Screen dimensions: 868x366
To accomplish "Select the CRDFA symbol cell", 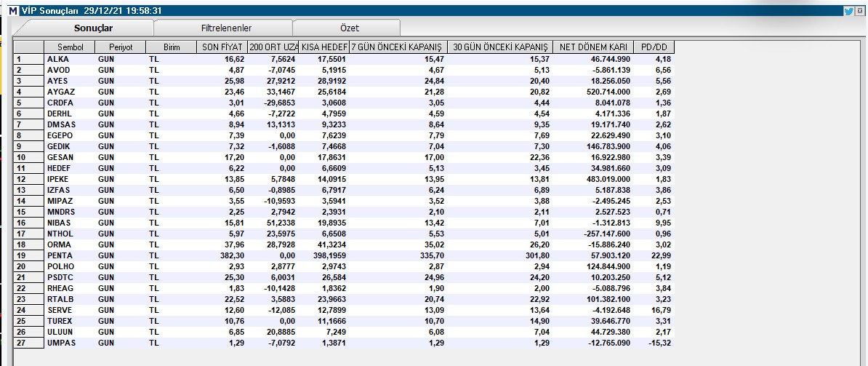I will (x=69, y=103).
